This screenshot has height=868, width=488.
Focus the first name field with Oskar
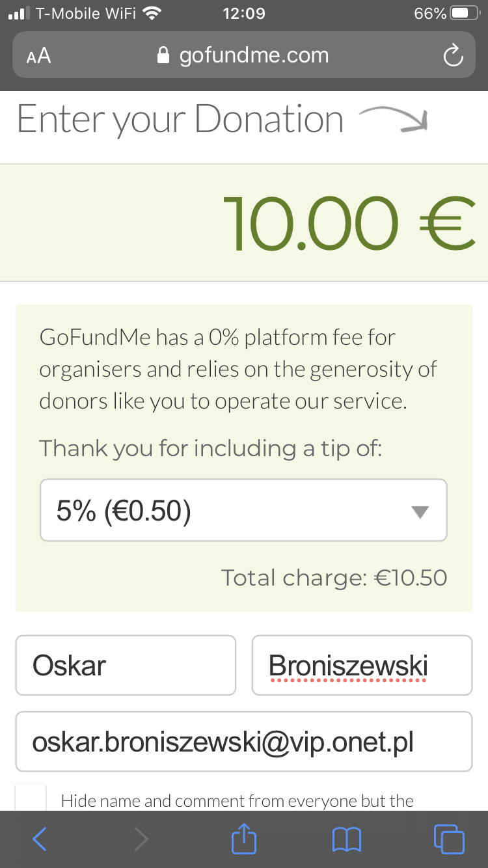(x=126, y=665)
